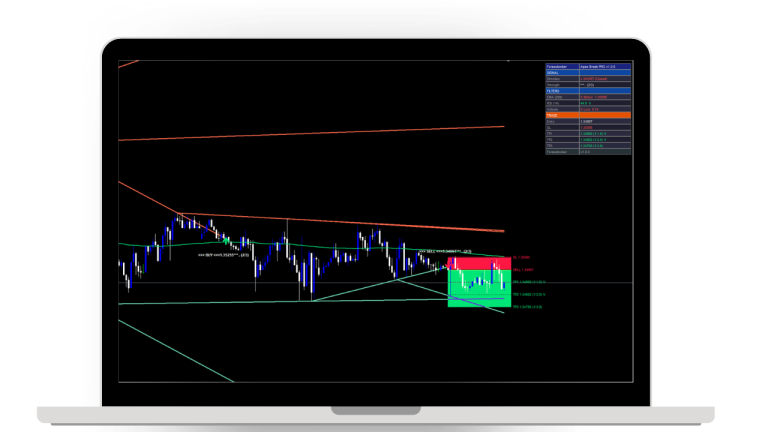Click the green take-profit zone on chart

(x=479, y=288)
